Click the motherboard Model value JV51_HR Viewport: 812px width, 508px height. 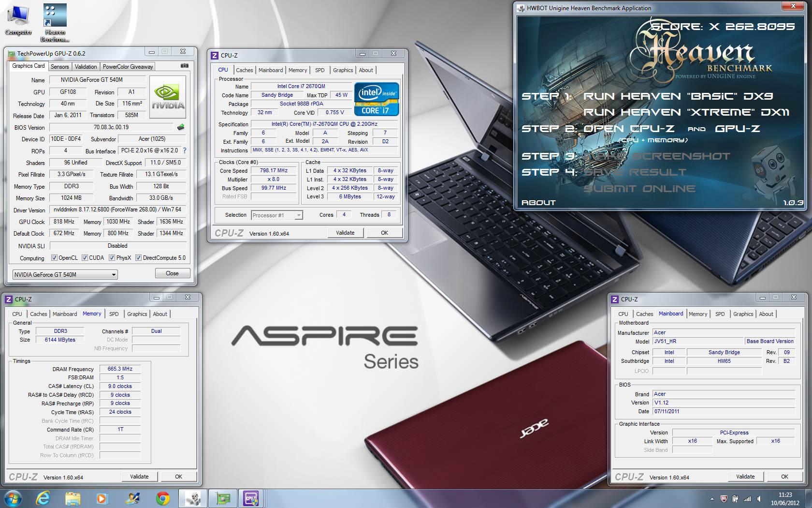[697, 341]
